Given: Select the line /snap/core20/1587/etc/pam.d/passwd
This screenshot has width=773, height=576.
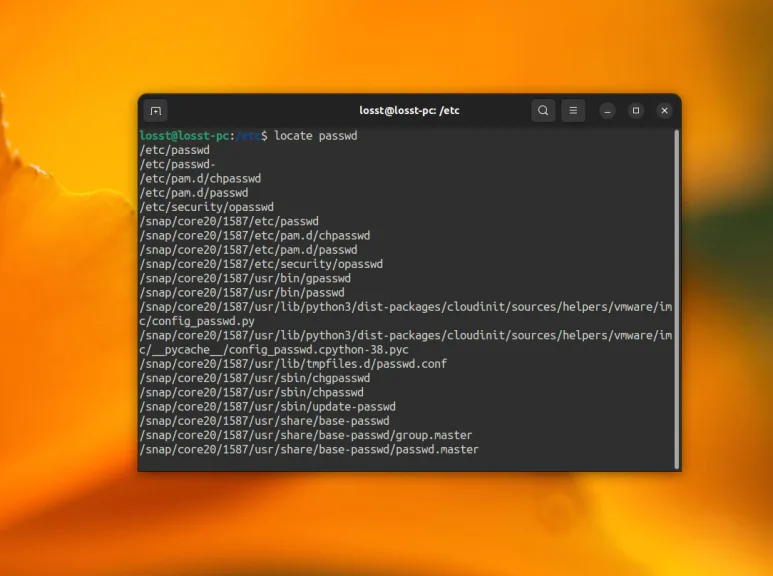Looking at the screenshot, I should coord(248,250).
